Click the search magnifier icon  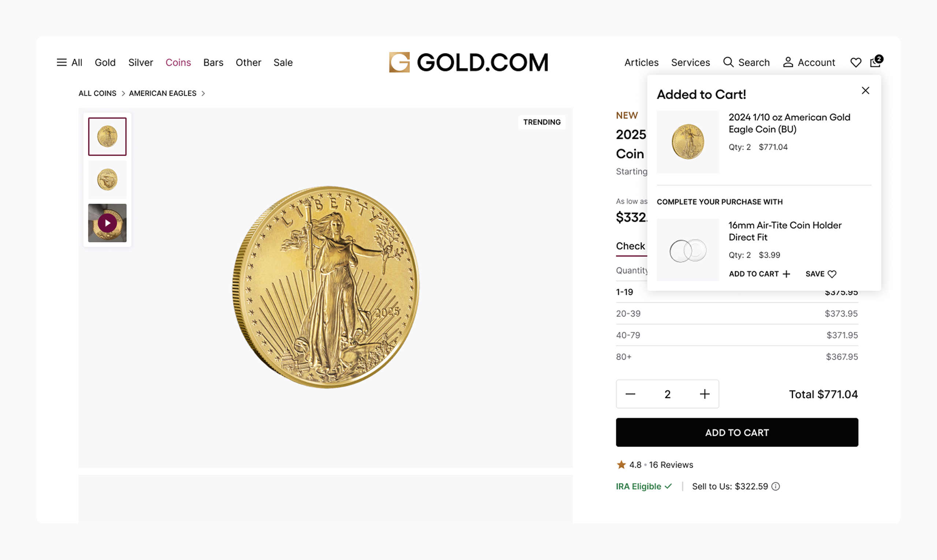728,62
